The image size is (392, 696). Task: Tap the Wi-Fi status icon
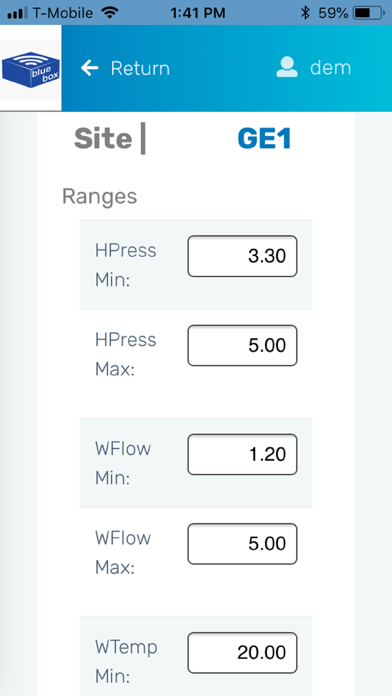pyautogui.click(x=110, y=13)
